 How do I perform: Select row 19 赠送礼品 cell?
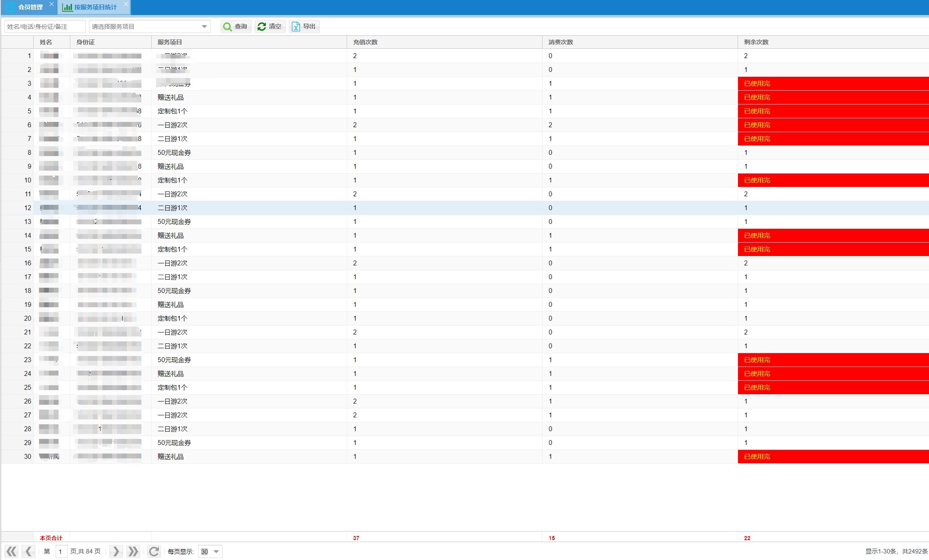pyautogui.click(x=249, y=305)
